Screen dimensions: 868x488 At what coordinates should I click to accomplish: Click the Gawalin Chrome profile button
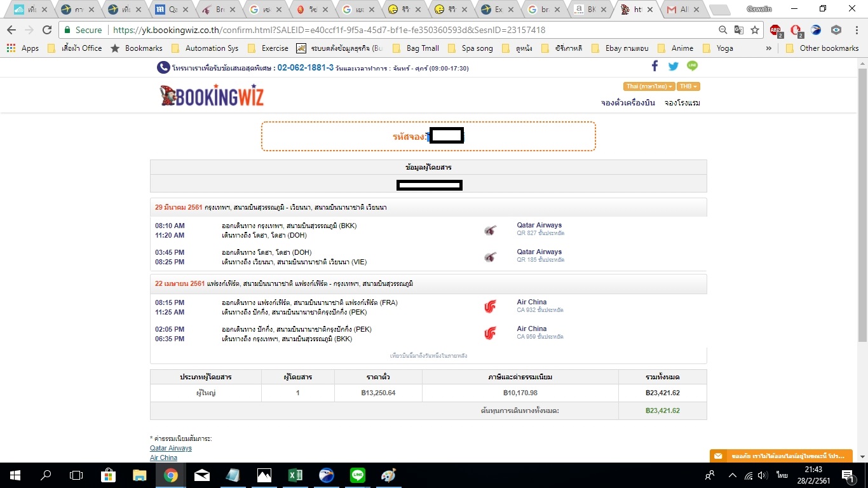[760, 9]
